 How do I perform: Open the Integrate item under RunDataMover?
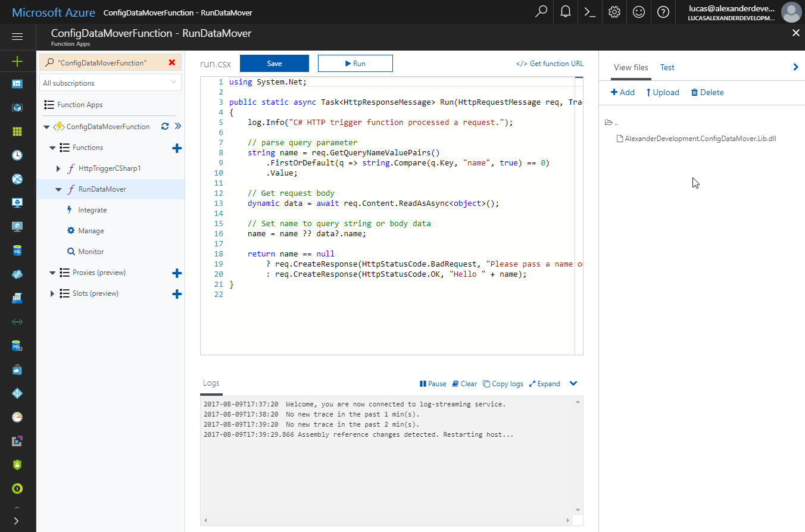92,210
